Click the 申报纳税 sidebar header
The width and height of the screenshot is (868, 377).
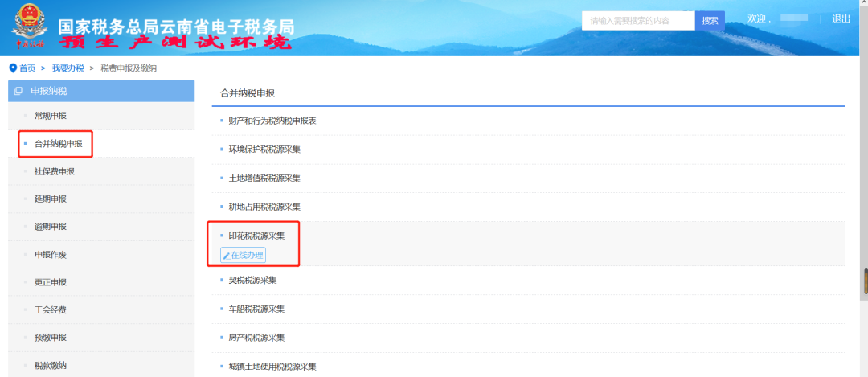click(101, 91)
